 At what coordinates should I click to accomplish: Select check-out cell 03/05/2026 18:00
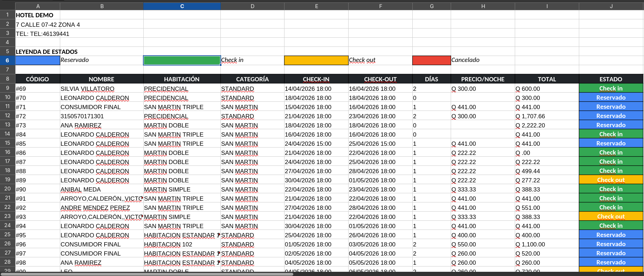(380, 244)
